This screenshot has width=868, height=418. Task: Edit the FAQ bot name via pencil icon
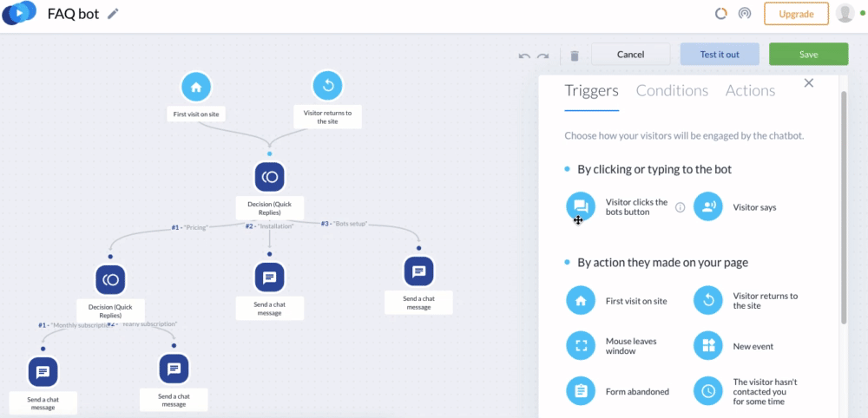(113, 14)
